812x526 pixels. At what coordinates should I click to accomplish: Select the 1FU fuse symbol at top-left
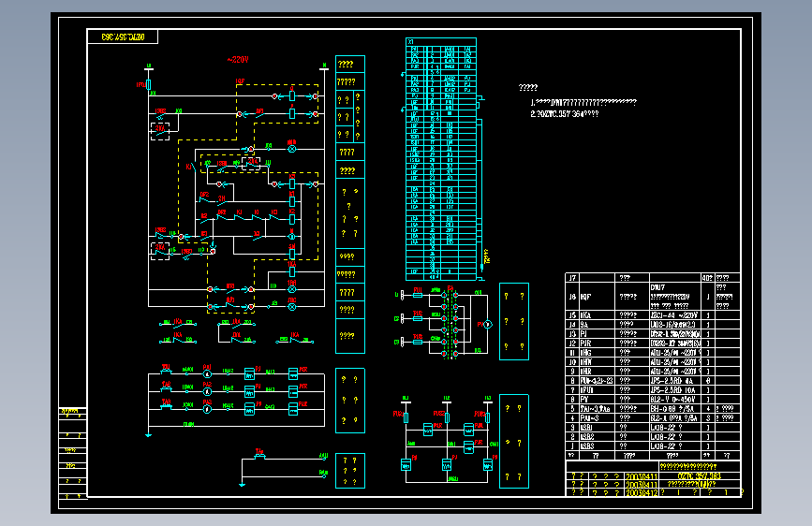pos(149,84)
